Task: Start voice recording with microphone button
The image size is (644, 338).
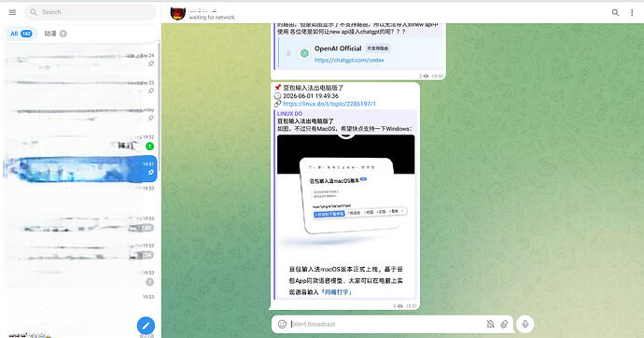Action: [525, 324]
